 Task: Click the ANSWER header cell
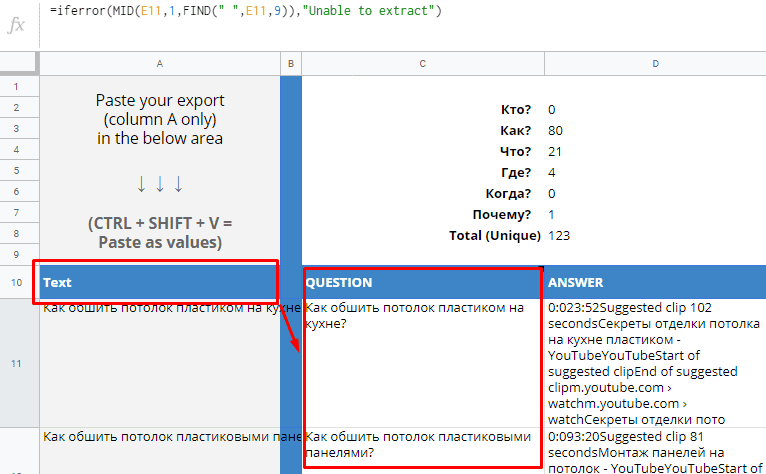point(655,282)
